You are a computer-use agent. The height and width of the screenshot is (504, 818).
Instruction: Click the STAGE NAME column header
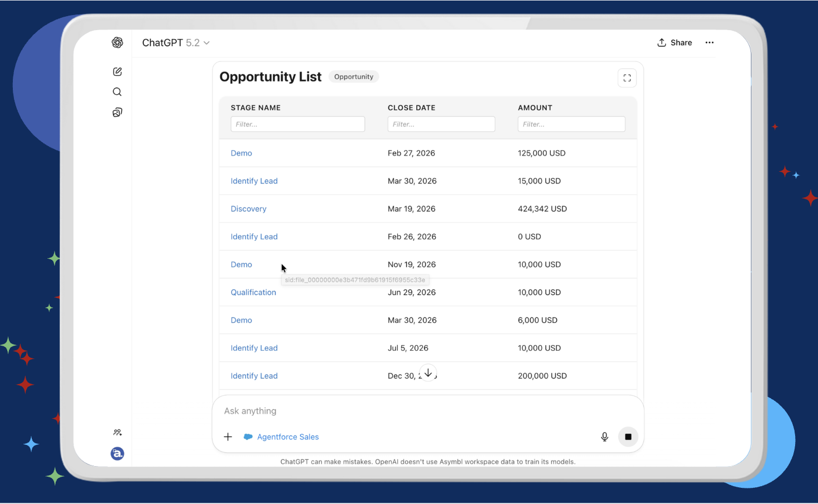pos(256,108)
